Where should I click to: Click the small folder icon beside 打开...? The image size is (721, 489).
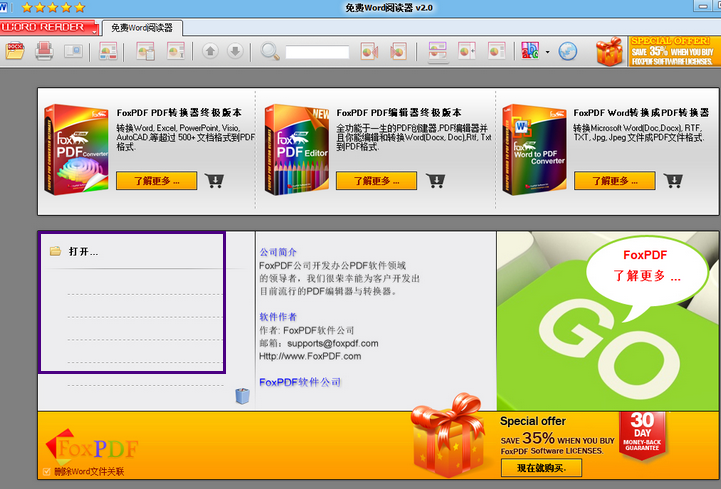tap(55, 251)
